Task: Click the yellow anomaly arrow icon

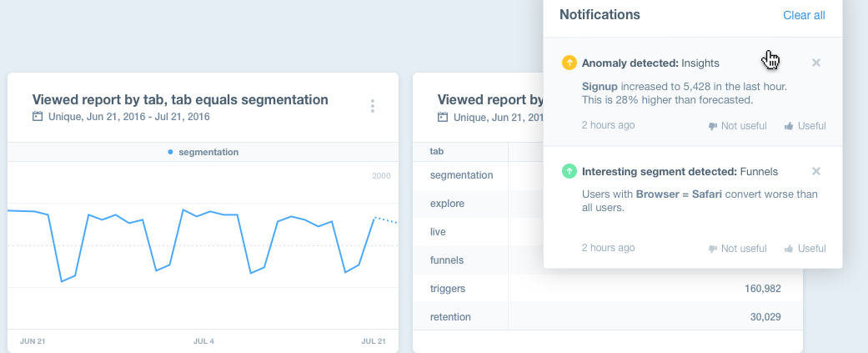Action: pos(569,63)
